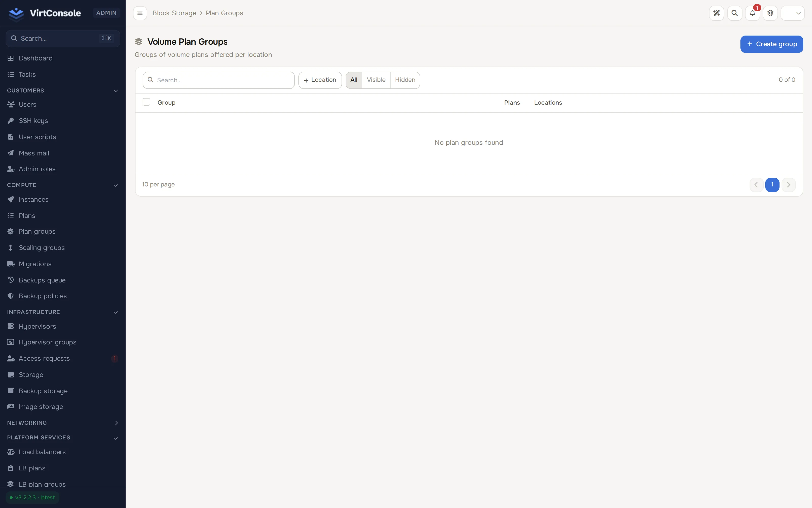Open Access requests with badge
Screen dimensions: 812x508
coord(63,358)
